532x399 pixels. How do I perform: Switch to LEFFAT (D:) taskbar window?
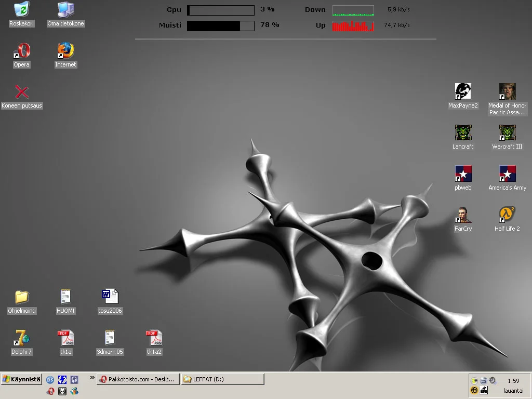(x=222, y=379)
